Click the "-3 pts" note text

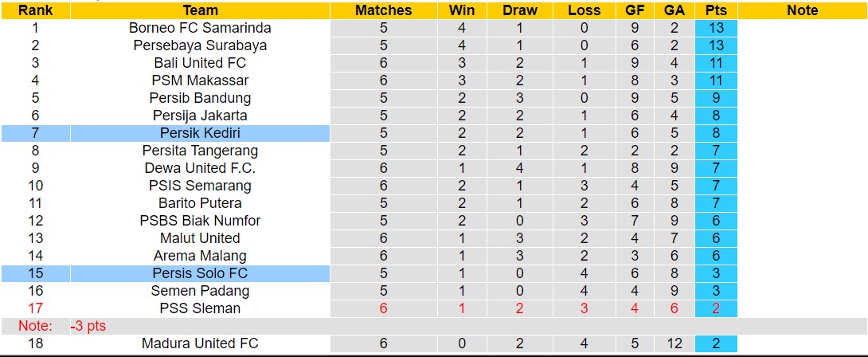[88, 326]
